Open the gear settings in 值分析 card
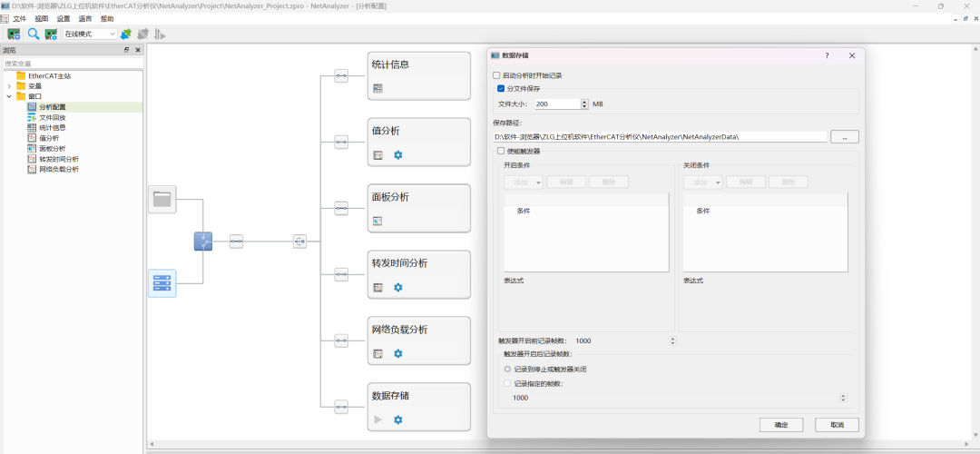Image resolution: width=980 pixels, height=454 pixels. pyautogui.click(x=398, y=155)
